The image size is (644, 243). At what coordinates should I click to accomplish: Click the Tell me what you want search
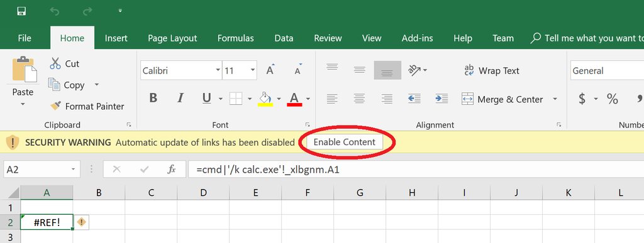tap(587, 38)
